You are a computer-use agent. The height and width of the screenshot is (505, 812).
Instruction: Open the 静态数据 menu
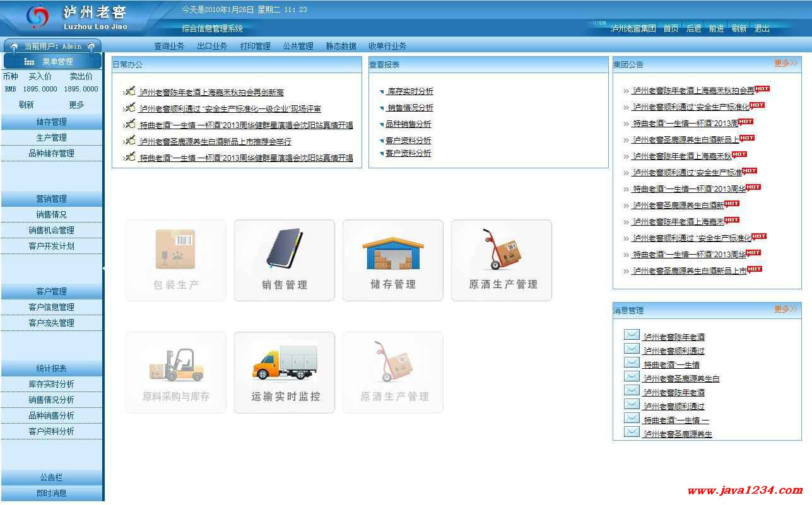tap(341, 46)
